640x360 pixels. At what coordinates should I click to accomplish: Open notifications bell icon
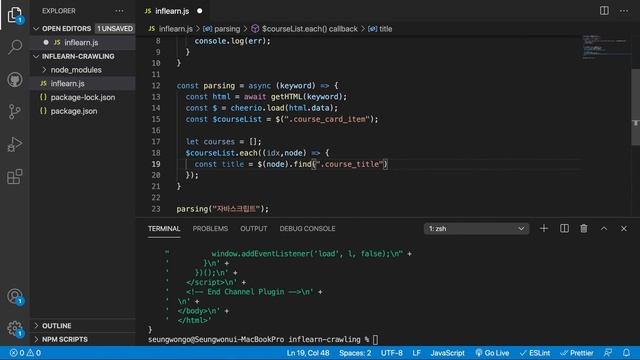(x=626, y=353)
